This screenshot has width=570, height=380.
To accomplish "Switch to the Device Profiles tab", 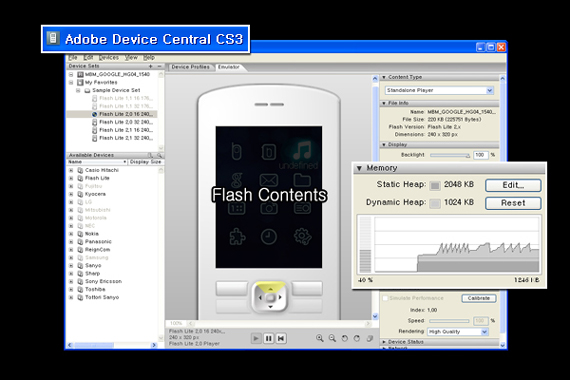I will click(x=190, y=67).
